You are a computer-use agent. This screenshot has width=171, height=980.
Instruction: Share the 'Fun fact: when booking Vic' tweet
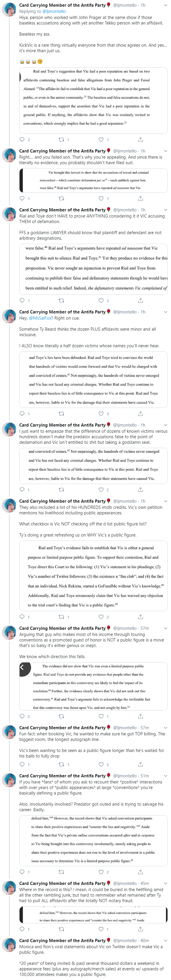coord(141,764)
